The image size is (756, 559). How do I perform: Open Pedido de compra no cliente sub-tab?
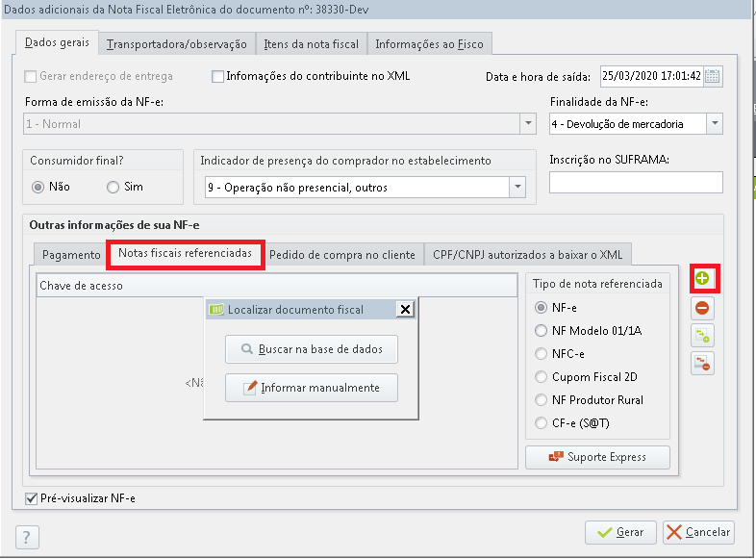point(341,255)
